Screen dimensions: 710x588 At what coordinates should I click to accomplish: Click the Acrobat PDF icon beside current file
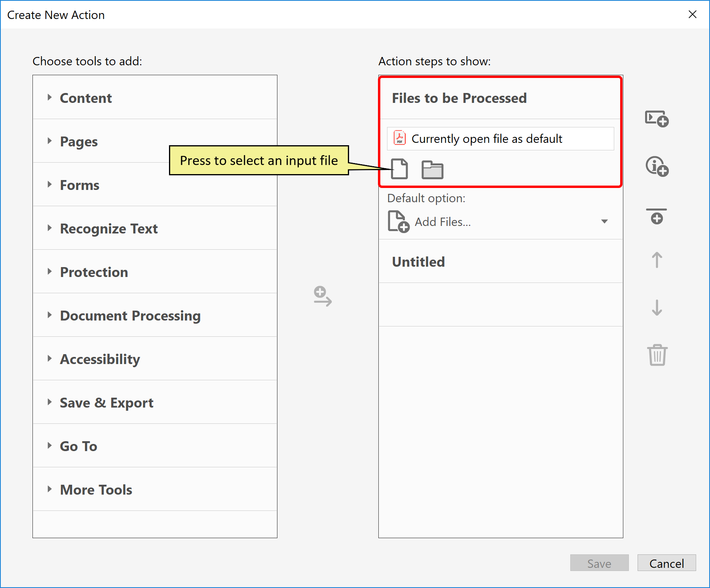click(400, 138)
